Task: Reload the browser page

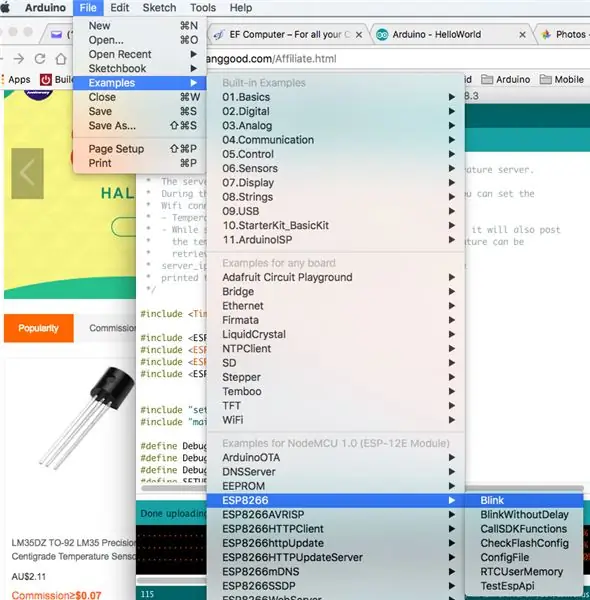Action: pos(40,59)
